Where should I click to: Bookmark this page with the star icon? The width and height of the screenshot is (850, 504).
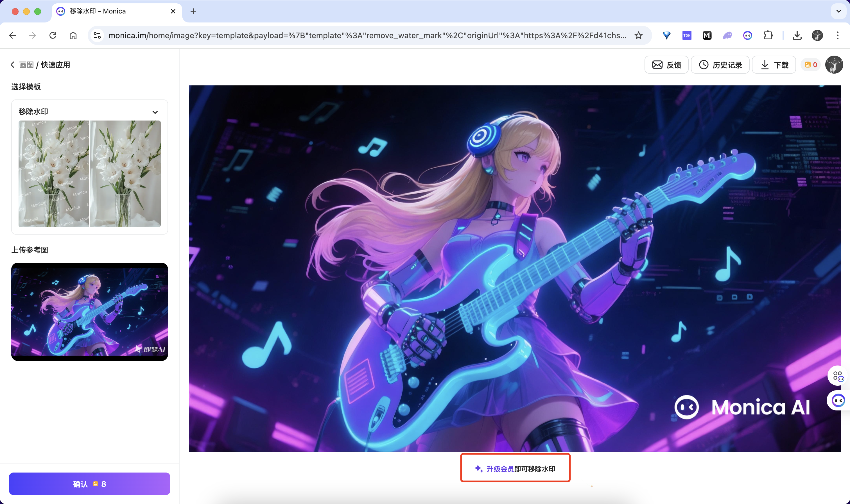638,35
